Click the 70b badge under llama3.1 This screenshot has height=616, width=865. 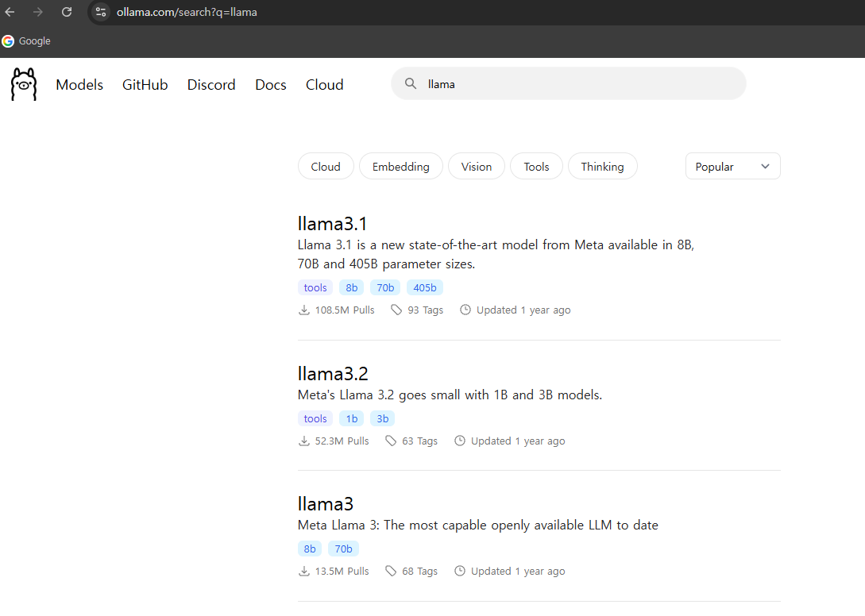385,287
